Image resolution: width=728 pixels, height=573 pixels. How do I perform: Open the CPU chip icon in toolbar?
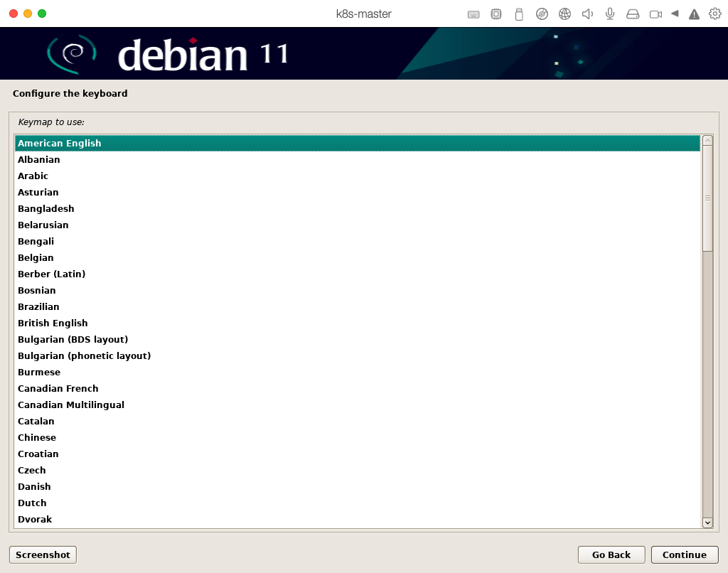pos(496,14)
